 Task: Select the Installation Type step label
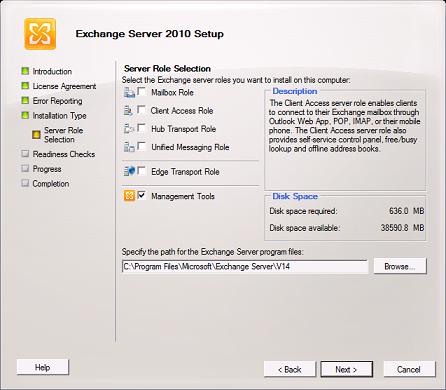pyautogui.click(x=59, y=116)
